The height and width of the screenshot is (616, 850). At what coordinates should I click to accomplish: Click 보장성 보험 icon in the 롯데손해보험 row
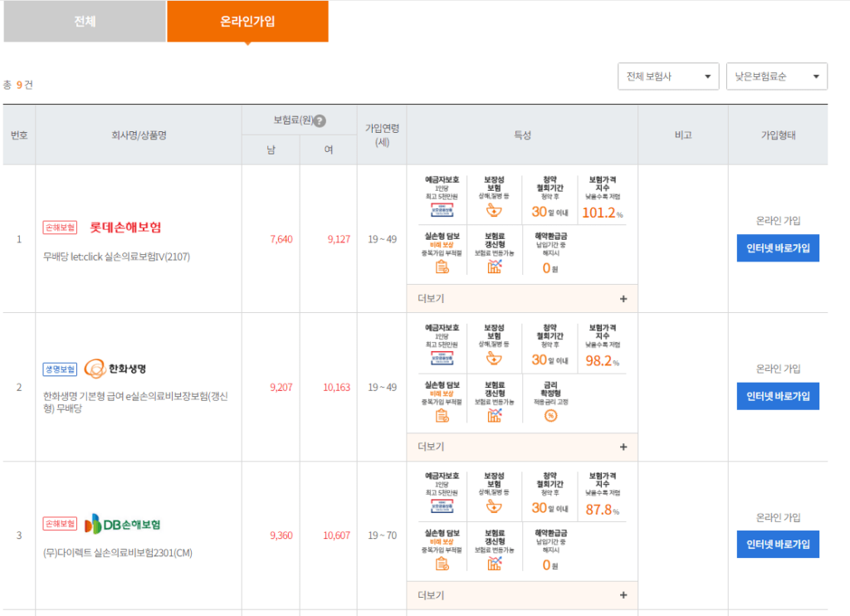point(494,210)
